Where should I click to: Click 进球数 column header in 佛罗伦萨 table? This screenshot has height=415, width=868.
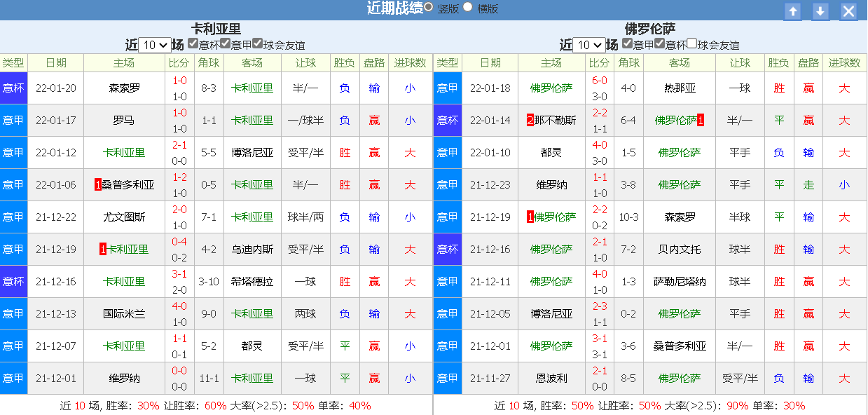click(x=845, y=63)
